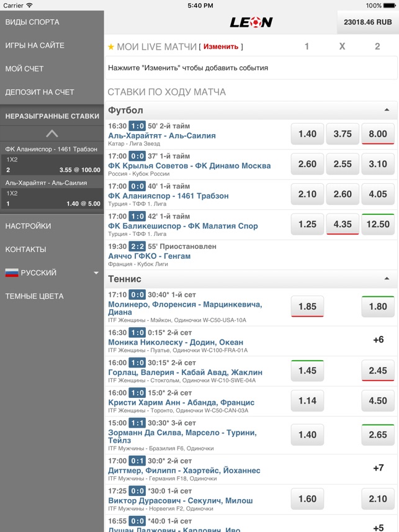Click the yellow star beside МОИ LIVE МАТЧИ
Image resolution: width=399 pixels, height=532 pixels.
(x=111, y=47)
